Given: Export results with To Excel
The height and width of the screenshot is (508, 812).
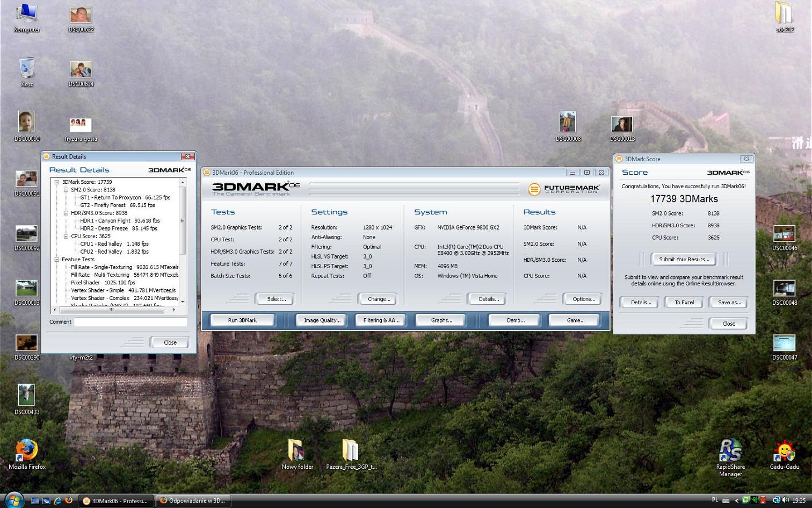Looking at the screenshot, I should (684, 302).
